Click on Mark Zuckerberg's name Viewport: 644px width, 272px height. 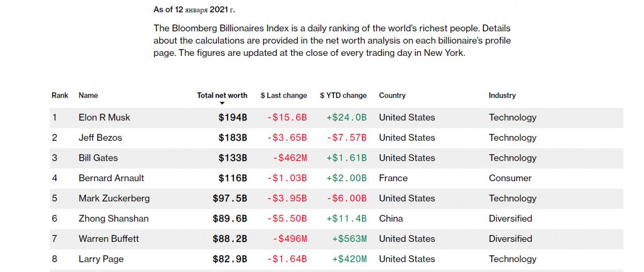click(114, 198)
